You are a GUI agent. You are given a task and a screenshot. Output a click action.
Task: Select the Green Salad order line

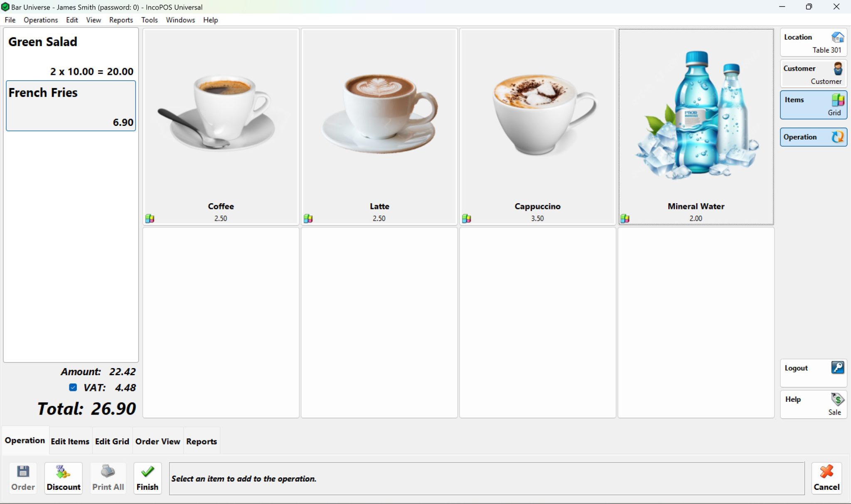pos(71,55)
